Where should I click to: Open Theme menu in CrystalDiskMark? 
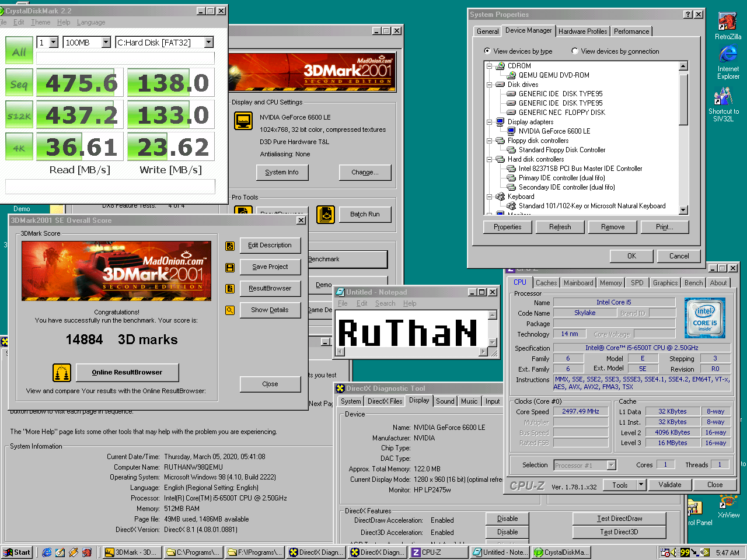[40, 22]
